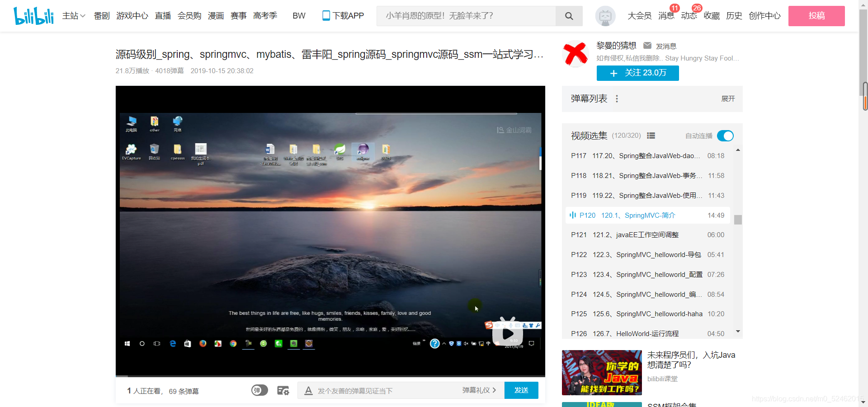868x407 pixels.
Task: Open 创作中心 link
Action: 764,16
